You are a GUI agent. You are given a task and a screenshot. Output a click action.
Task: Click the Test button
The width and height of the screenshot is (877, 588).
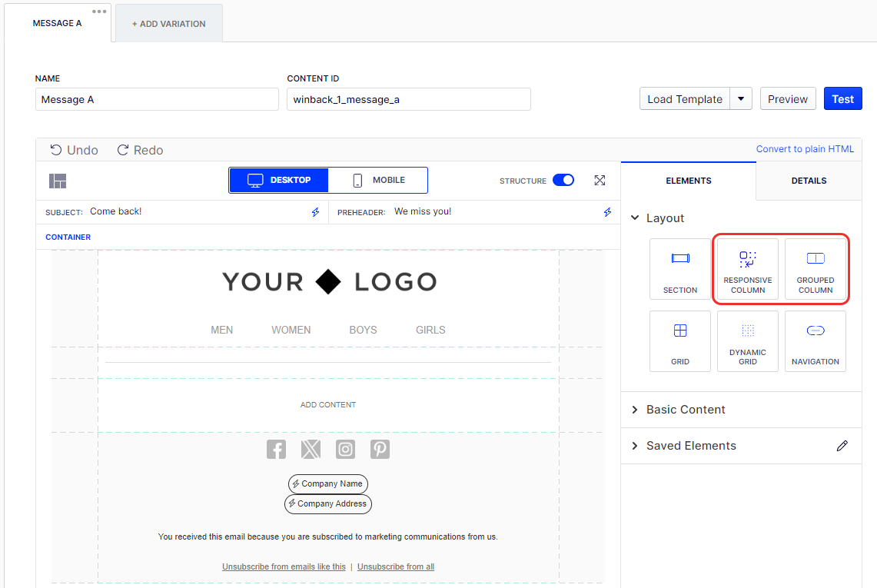click(842, 99)
